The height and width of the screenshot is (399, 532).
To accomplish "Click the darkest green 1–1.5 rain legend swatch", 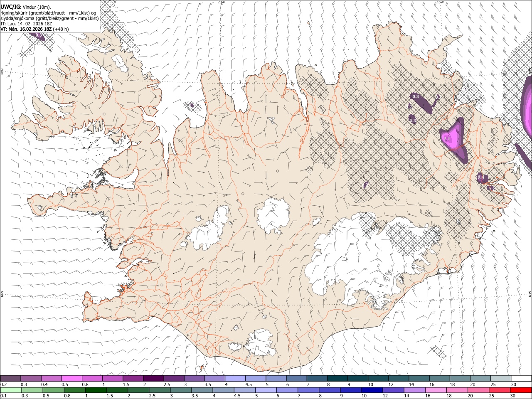I will 96,390.
